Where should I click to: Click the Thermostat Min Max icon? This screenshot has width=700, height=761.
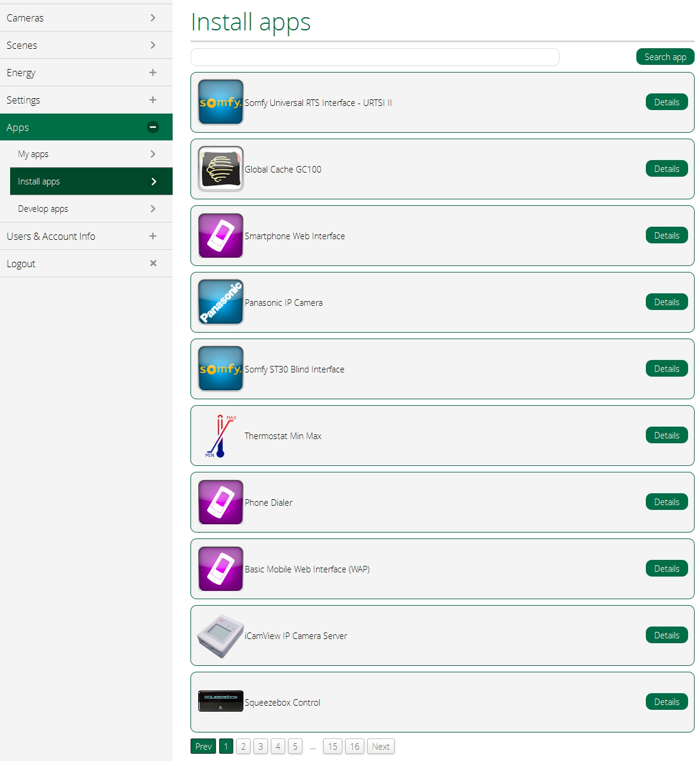(x=220, y=436)
